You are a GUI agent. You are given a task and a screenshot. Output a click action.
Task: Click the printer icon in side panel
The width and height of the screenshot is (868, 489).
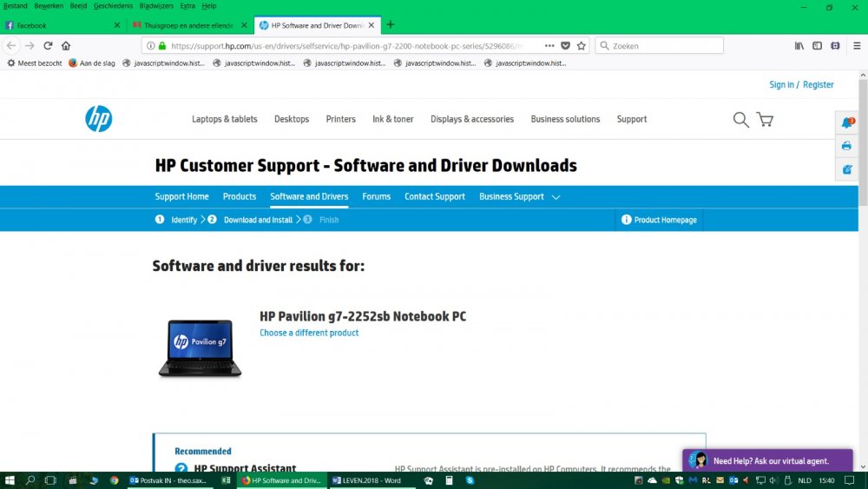coord(846,146)
